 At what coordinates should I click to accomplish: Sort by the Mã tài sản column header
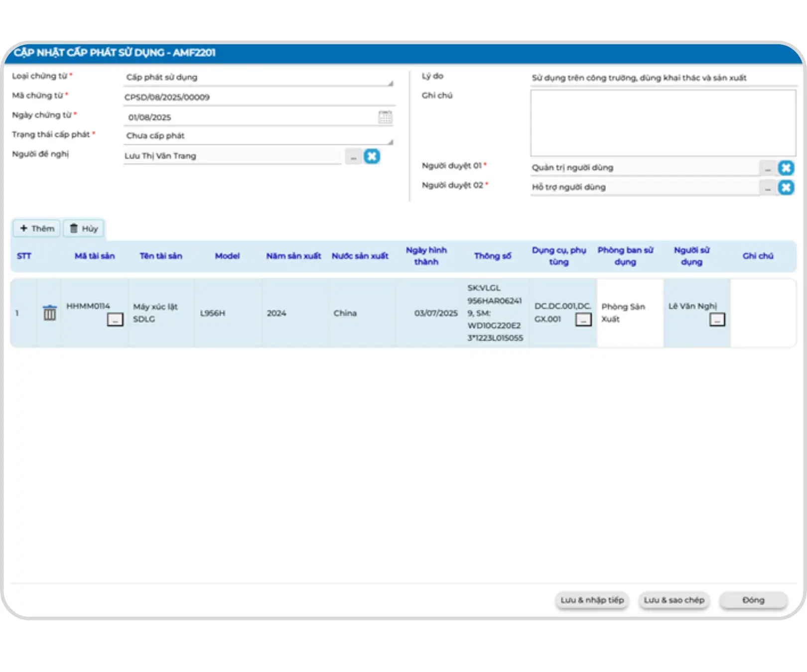(x=95, y=256)
